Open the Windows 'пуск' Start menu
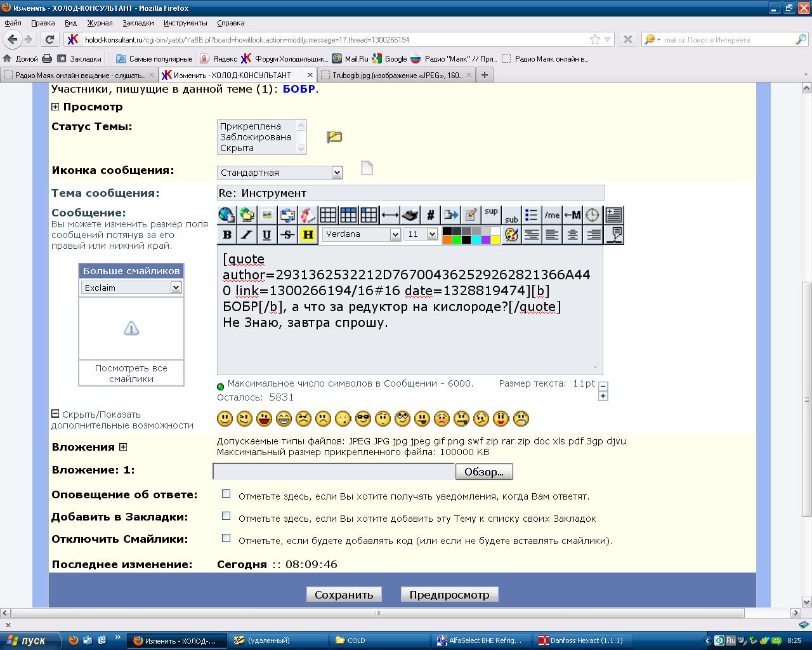812x650 pixels. click(30, 640)
